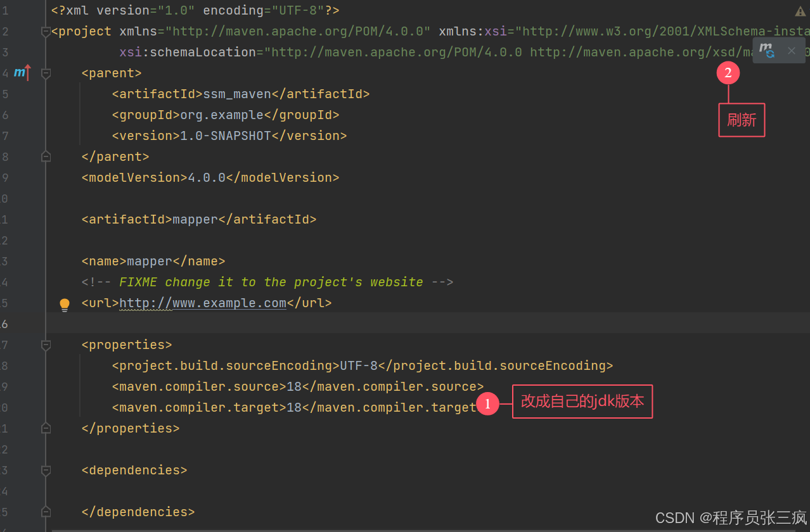
Task: Collapse the opening dependencies tag fold
Action: (46, 471)
